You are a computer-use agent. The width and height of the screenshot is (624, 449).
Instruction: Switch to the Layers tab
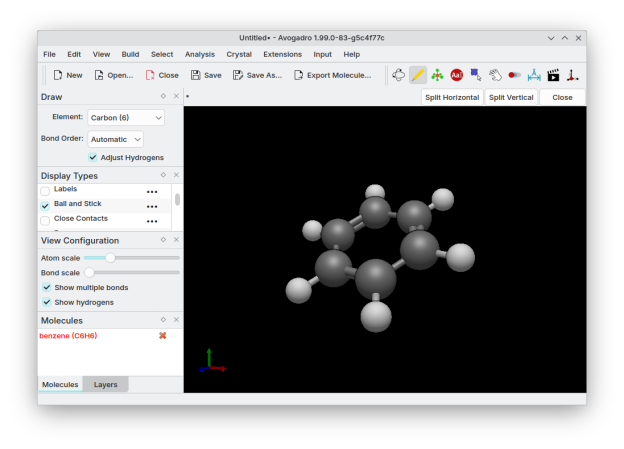(105, 385)
